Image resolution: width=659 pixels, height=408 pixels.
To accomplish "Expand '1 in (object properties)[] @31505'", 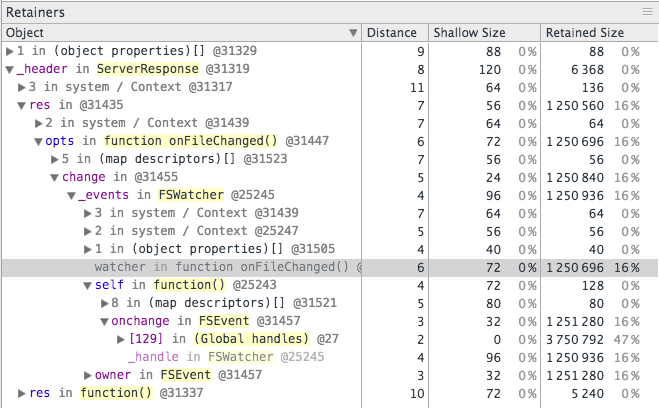I will click(87, 250).
